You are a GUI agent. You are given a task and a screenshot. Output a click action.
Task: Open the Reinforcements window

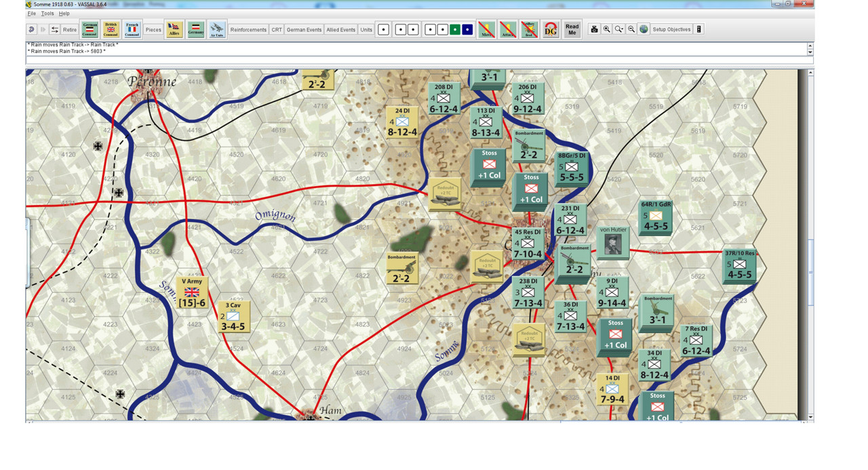click(x=248, y=29)
